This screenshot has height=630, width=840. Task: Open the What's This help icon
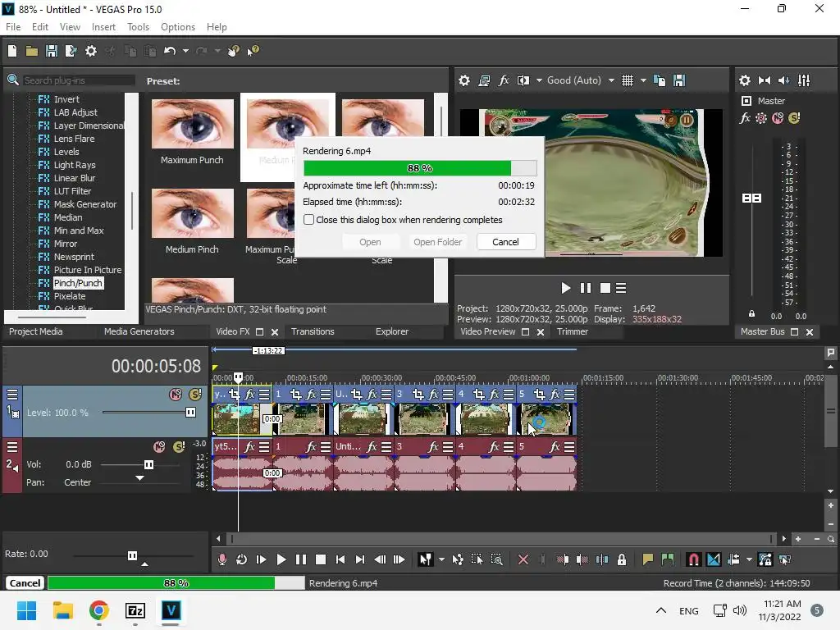coord(253,51)
